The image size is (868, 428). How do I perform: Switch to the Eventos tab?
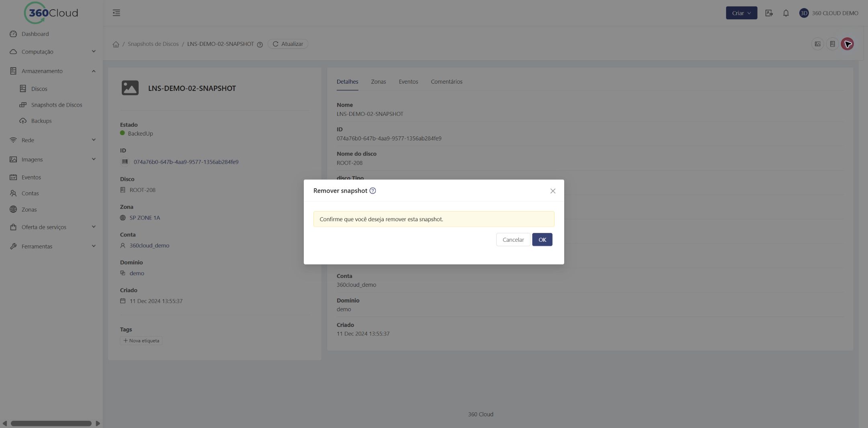408,82
